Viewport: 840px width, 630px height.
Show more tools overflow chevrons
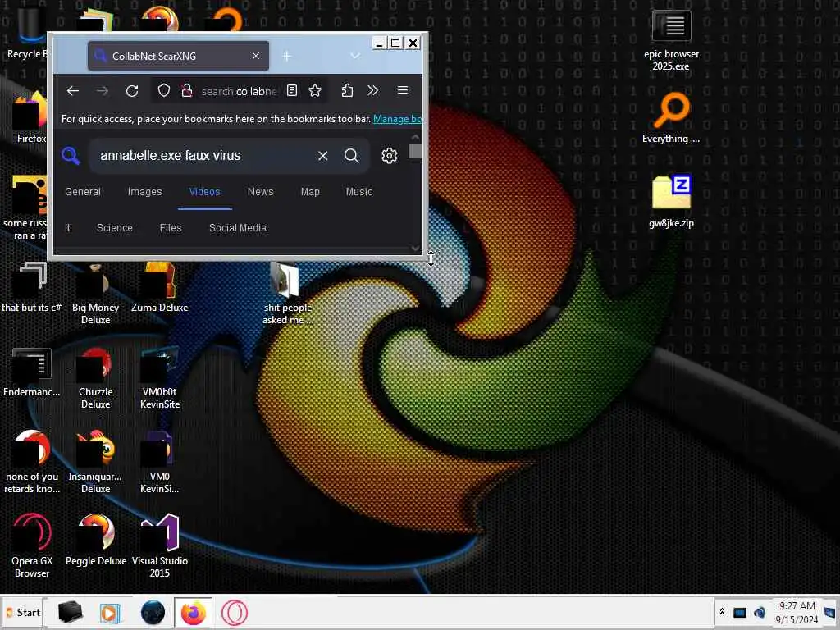coord(373,90)
